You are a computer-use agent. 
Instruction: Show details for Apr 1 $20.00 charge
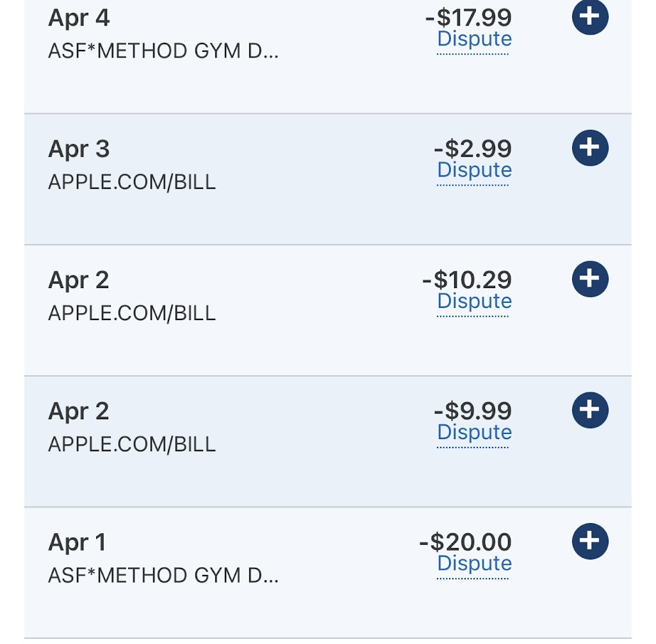pos(589,542)
